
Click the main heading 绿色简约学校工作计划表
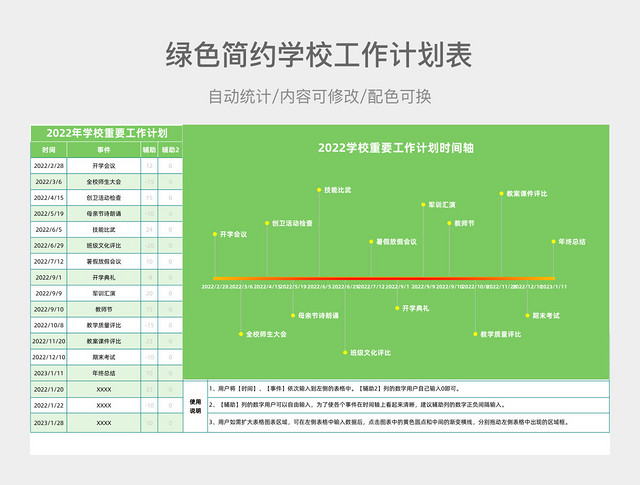tap(319, 54)
